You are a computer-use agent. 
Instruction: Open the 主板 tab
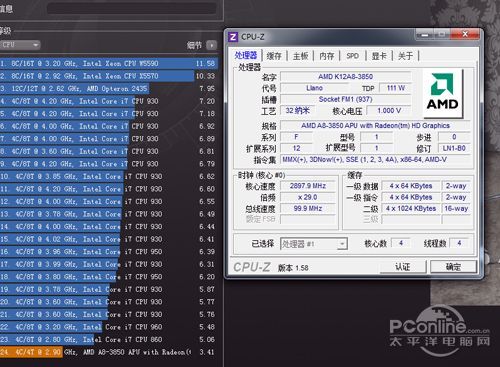click(x=300, y=56)
